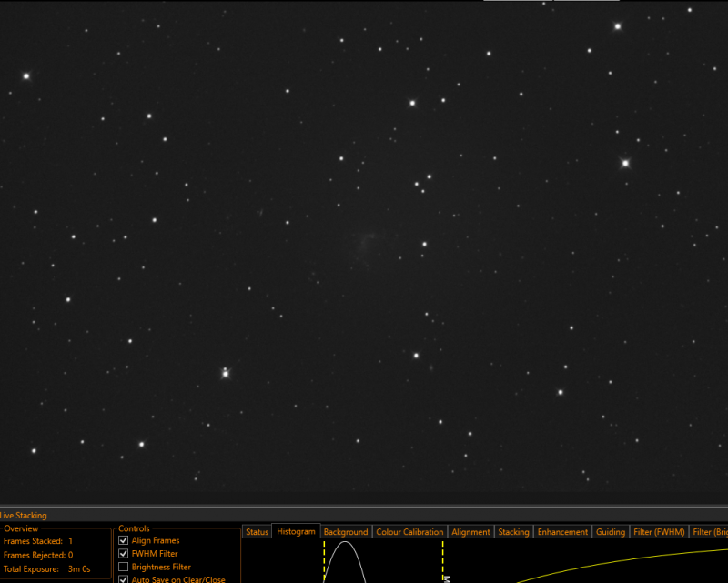Click the Frames Rejected: 0 text
This screenshot has width=728, height=583.
38,555
